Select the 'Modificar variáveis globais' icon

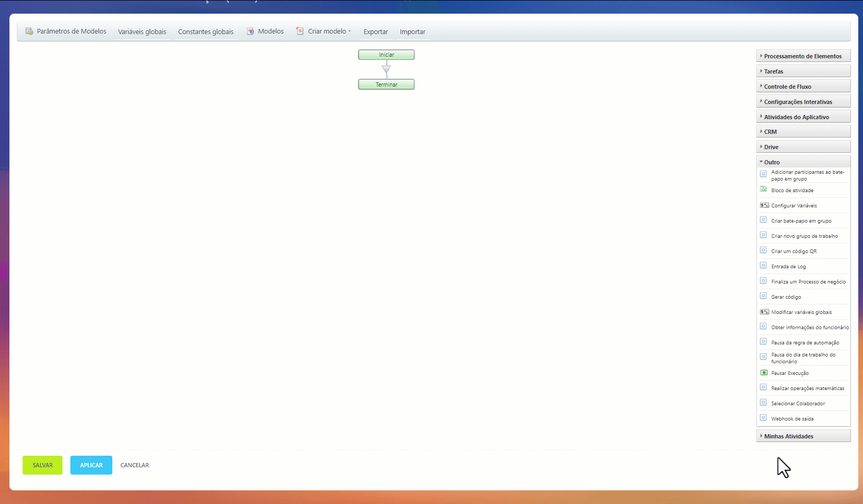click(x=764, y=311)
